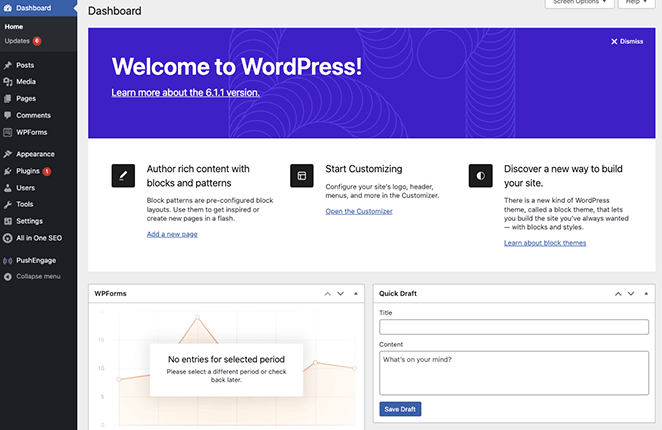The image size is (662, 430).
Task: Collapse the sidebar menu
Action: click(x=38, y=276)
